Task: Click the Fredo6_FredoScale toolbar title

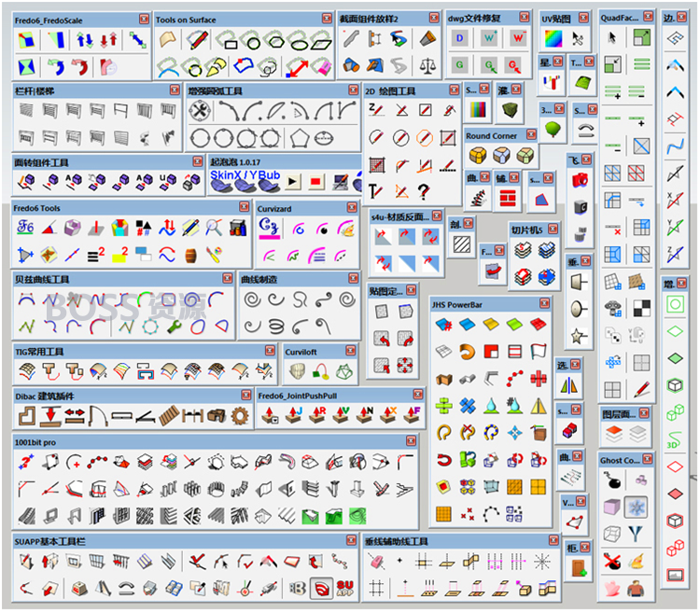Action: pyautogui.click(x=49, y=21)
